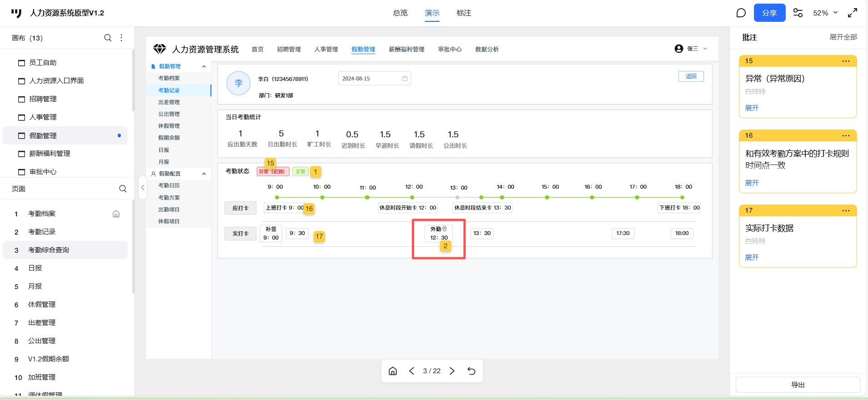Open the 画布 panel's vertical dots menu

[121, 38]
